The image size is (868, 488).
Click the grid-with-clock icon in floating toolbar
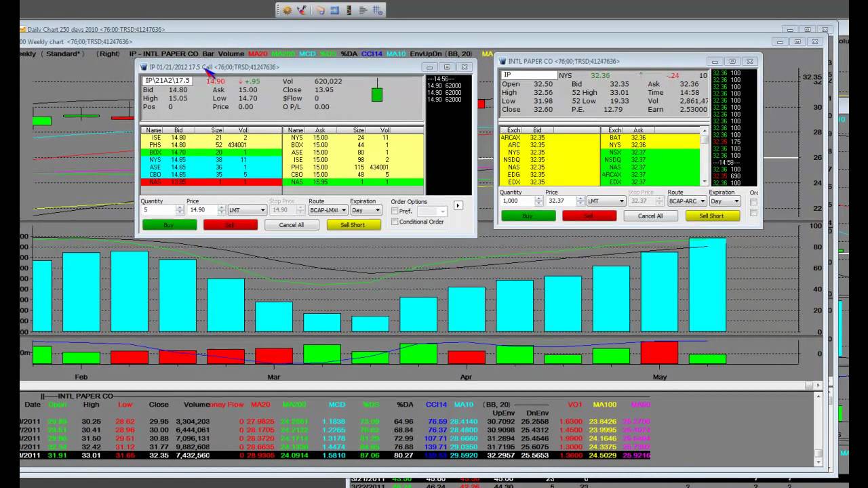tap(378, 10)
